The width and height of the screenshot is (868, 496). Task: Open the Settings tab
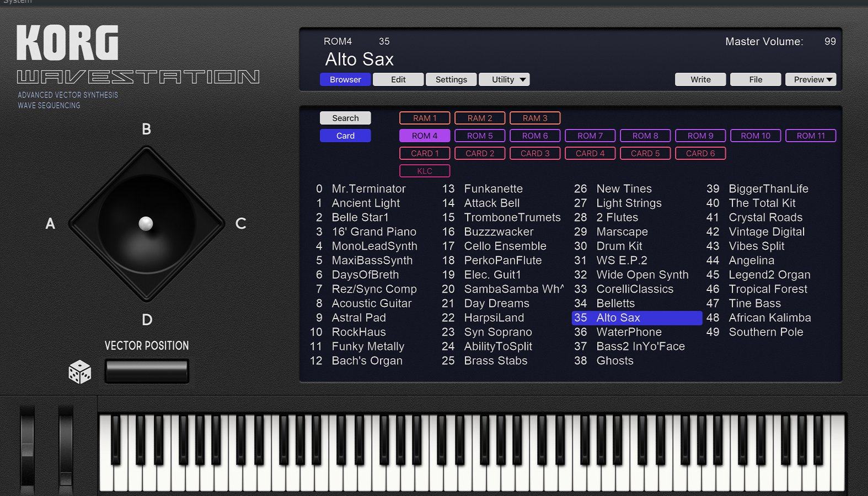(x=451, y=79)
